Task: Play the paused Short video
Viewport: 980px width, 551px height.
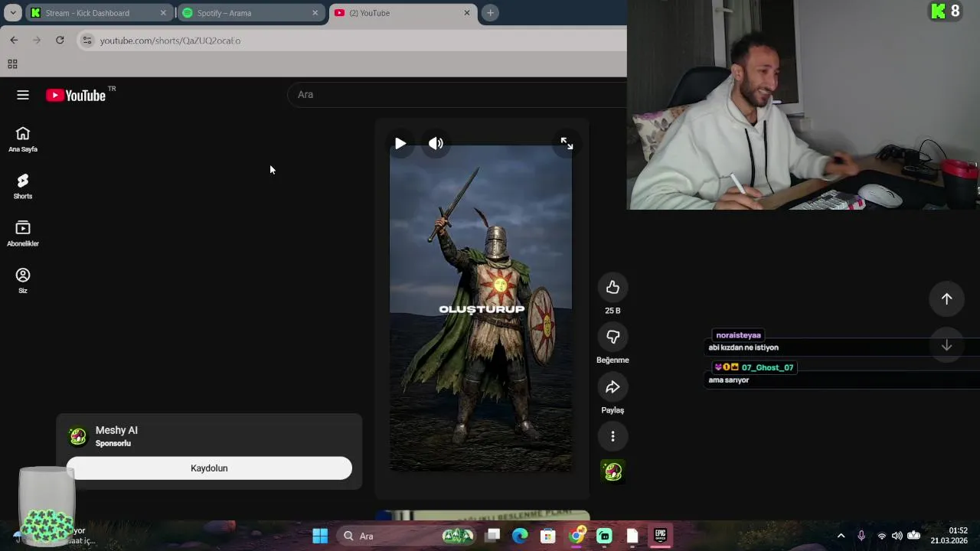Action: click(x=400, y=143)
